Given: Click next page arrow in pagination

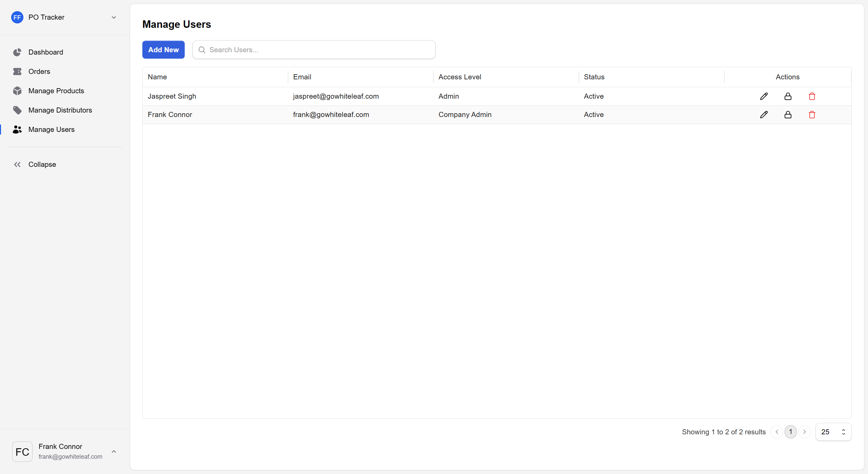Looking at the screenshot, I should (x=804, y=432).
